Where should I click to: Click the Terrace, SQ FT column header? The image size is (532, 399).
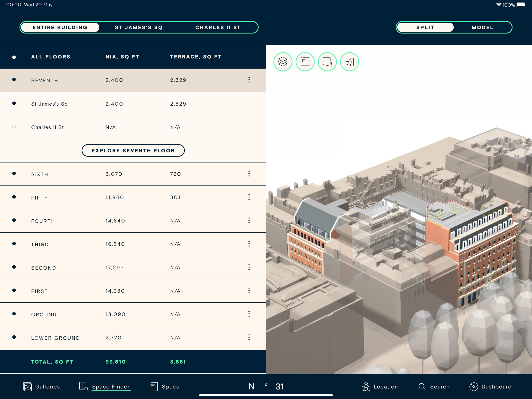click(196, 57)
